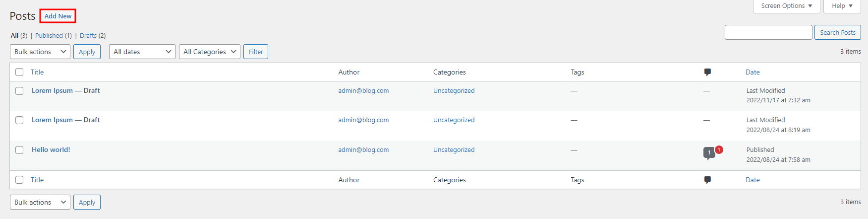Check the first Lorem Ipsum draft
This screenshot has height=219, width=868.
[19, 91]
